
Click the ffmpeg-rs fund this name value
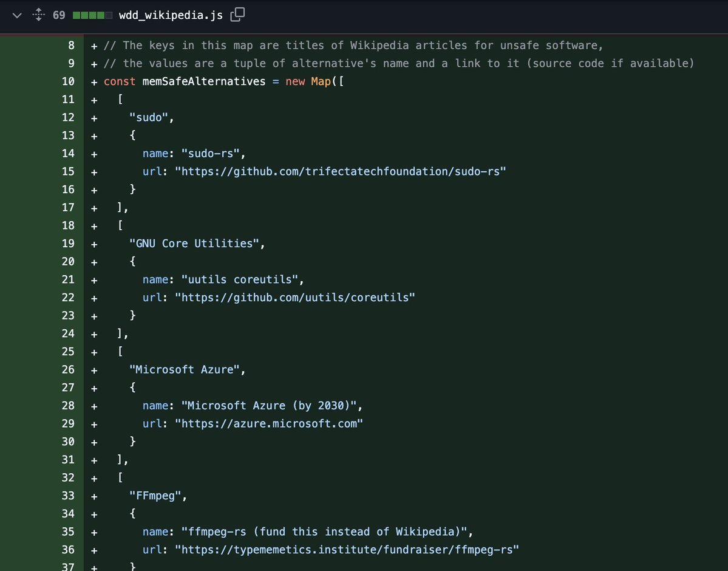point(324,532)
